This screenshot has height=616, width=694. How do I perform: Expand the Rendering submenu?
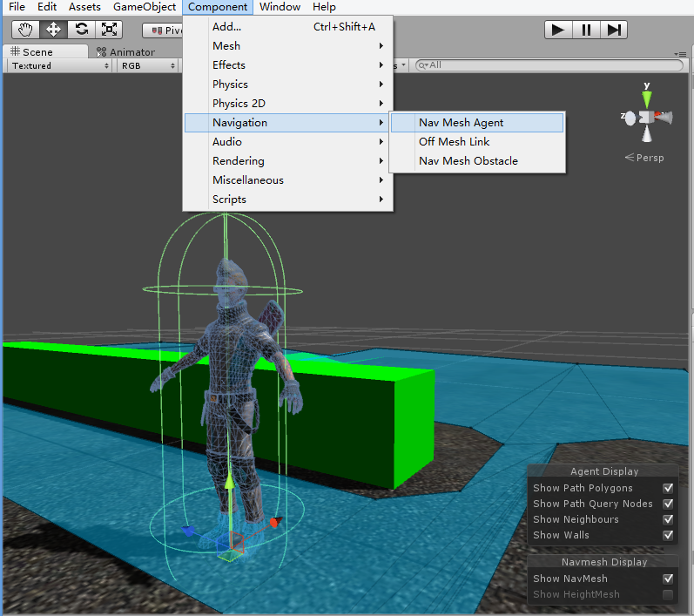coord(288,161)
